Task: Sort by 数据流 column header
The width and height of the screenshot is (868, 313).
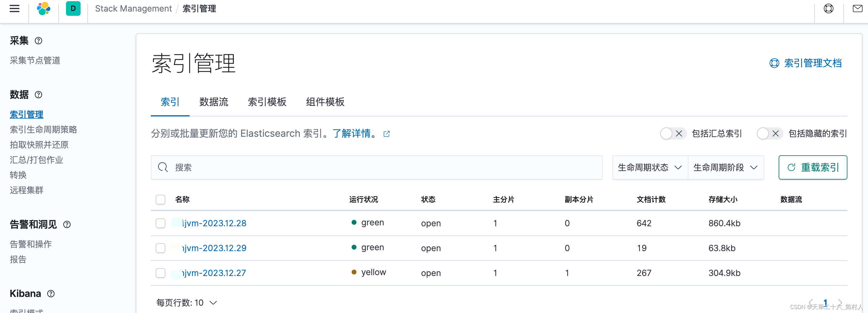Action: tap(791, 199)
